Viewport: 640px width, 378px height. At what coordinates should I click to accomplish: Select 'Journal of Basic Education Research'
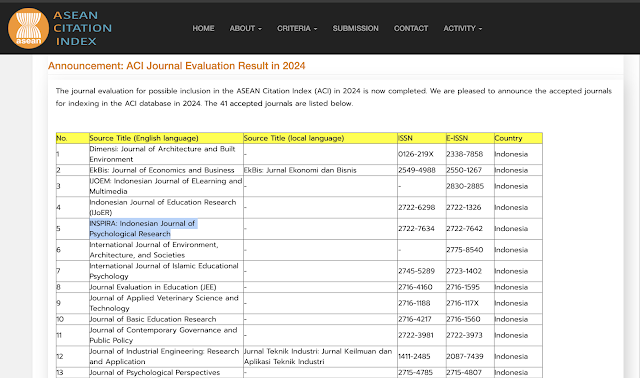pos(153,319)
